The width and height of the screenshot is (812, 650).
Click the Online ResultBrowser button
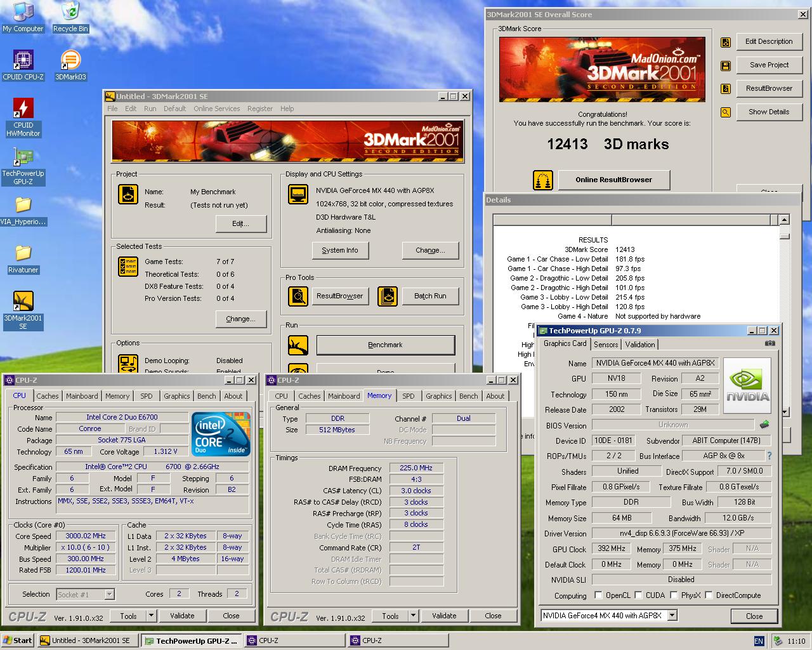pyautogui.click(x=614, y=180)
